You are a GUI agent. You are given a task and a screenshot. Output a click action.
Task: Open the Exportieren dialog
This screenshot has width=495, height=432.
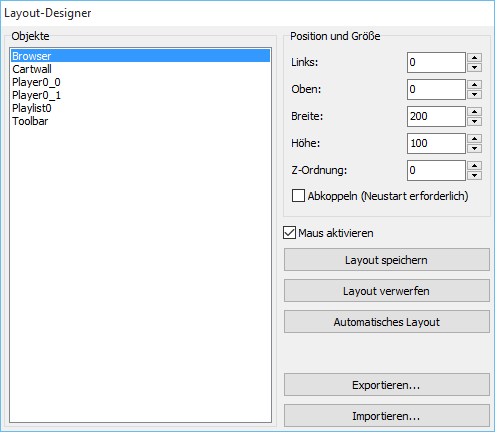[x=387, y=385]
